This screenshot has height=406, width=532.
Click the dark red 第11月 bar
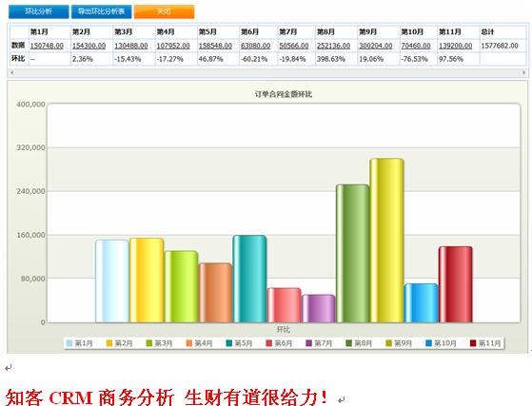point(455,284)
